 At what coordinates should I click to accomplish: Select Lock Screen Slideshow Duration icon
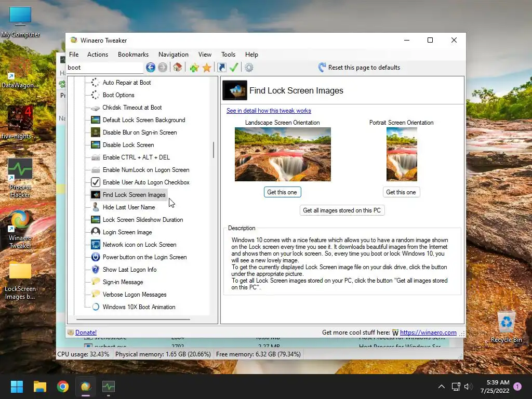click(96, 220)
